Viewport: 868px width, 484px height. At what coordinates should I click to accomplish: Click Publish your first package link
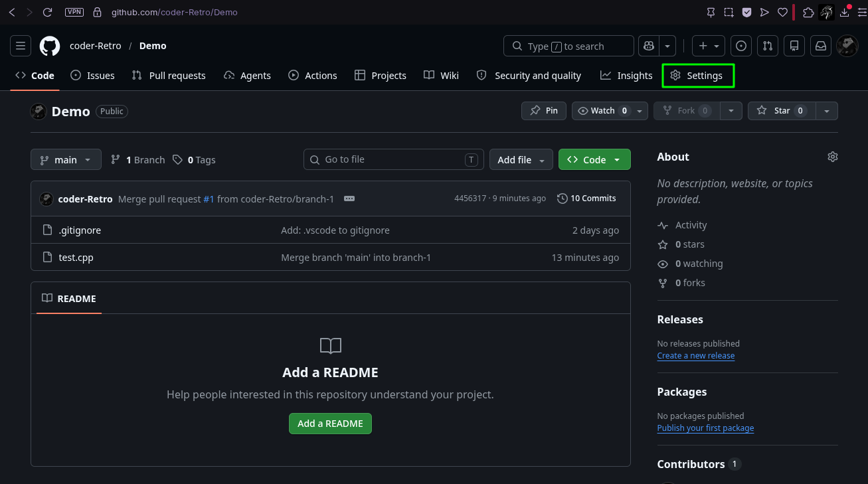coord(705,428)
